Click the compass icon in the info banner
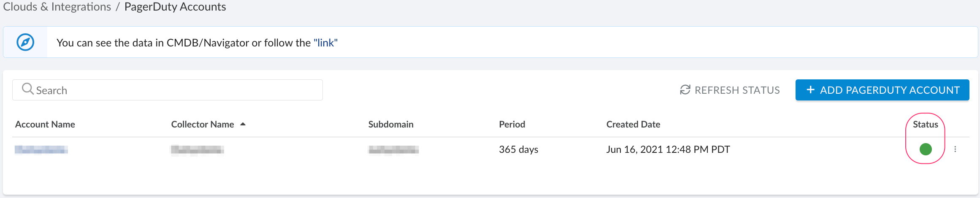The width and height of the screenshot is (980, 198). [x=25, y=42]
